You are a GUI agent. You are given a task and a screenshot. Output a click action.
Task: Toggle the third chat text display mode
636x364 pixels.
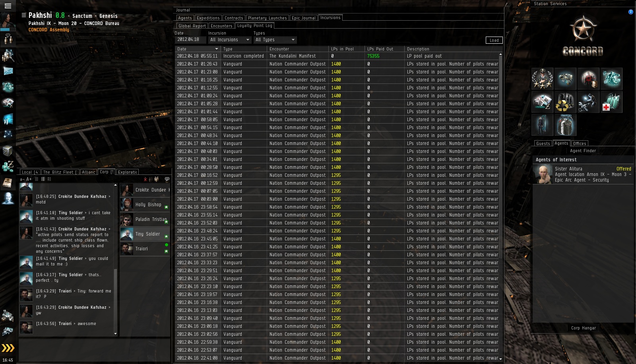[x=49, y=179]
